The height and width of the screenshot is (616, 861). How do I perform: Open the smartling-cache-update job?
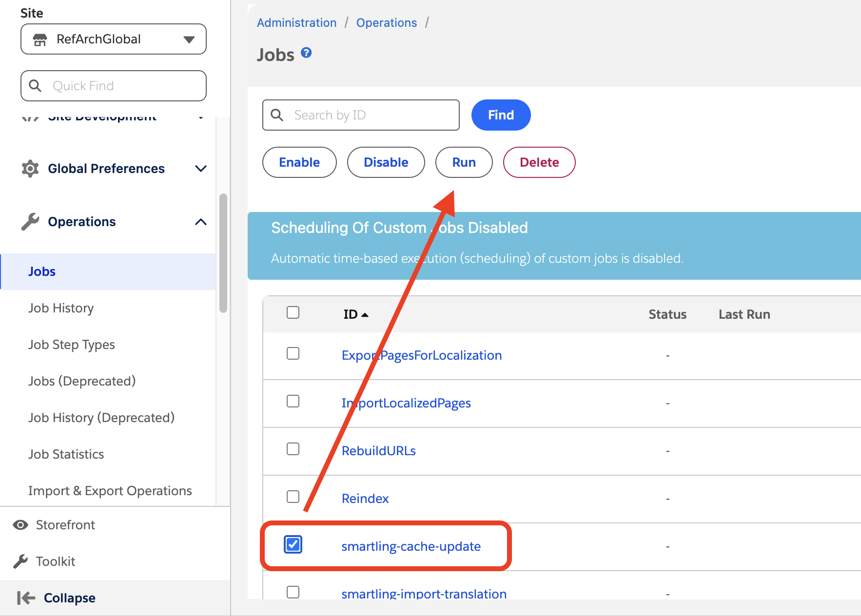(411, 546)
